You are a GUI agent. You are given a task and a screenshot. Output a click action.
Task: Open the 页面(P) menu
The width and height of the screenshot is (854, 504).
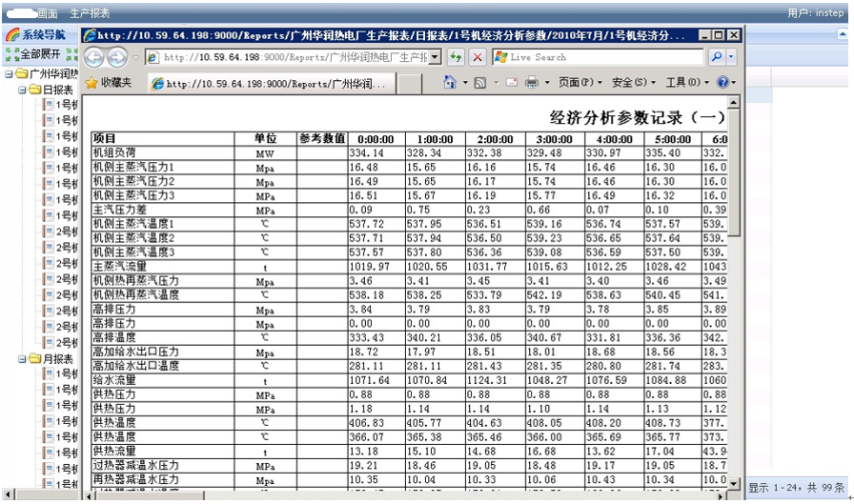[x=580, y=83]
